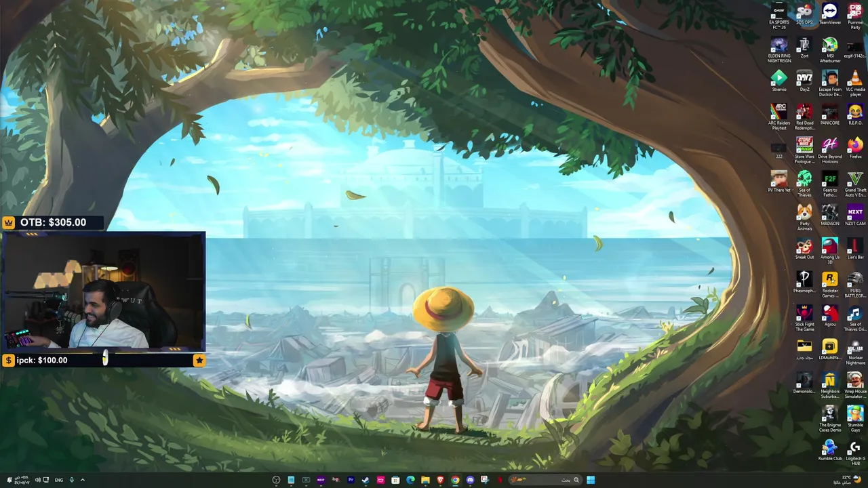Open the Sea of Thieves Original soundtrack icon
868x488 pixels.
(855, 319)
